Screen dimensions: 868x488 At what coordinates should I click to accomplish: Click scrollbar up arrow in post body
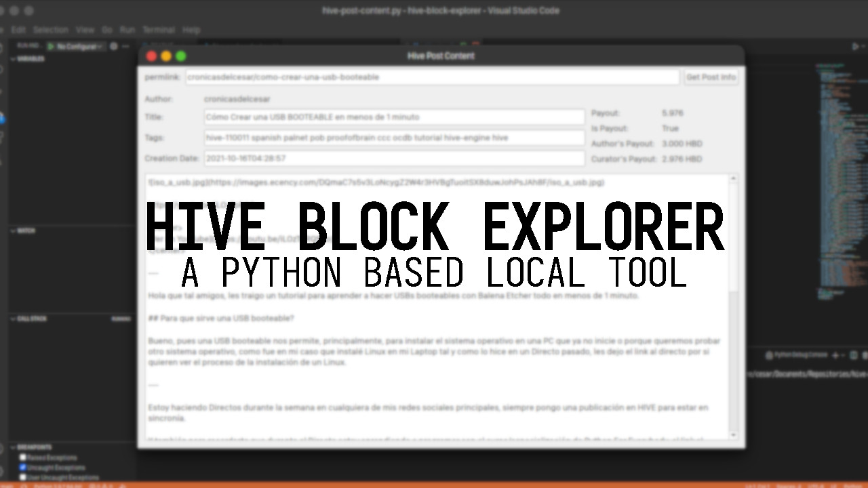tap(733, 179)
